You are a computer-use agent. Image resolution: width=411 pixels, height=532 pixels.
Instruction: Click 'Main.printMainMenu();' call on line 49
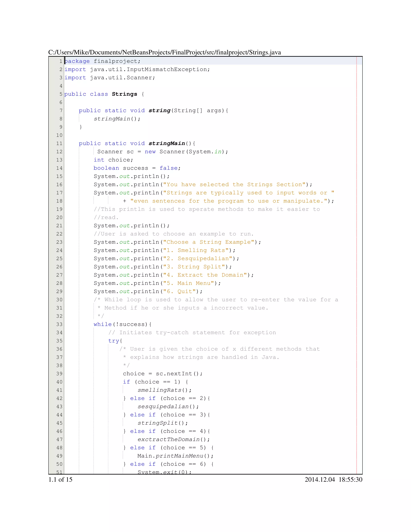[175, 456]
